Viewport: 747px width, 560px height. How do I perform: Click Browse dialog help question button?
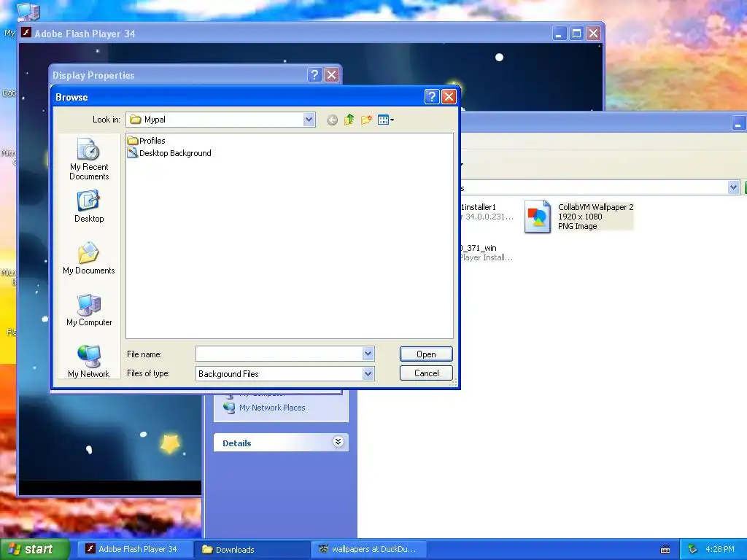[432, 97]
